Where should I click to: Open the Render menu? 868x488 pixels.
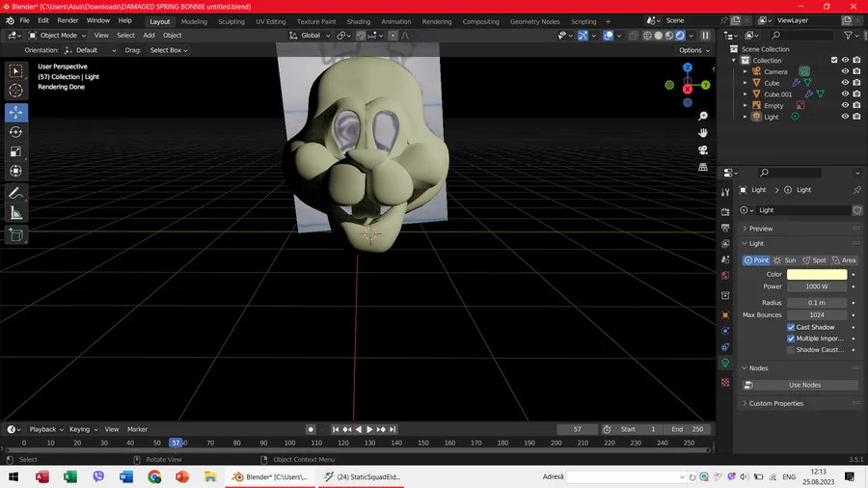(x=68, y=20)
